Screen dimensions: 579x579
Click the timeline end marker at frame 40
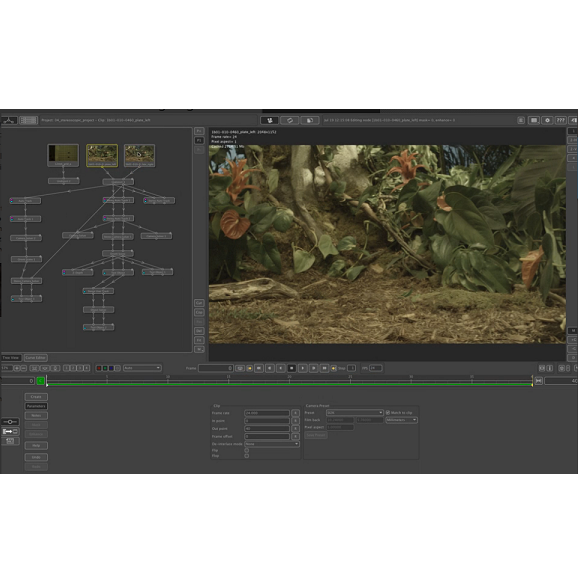click(x=532, y=381)
